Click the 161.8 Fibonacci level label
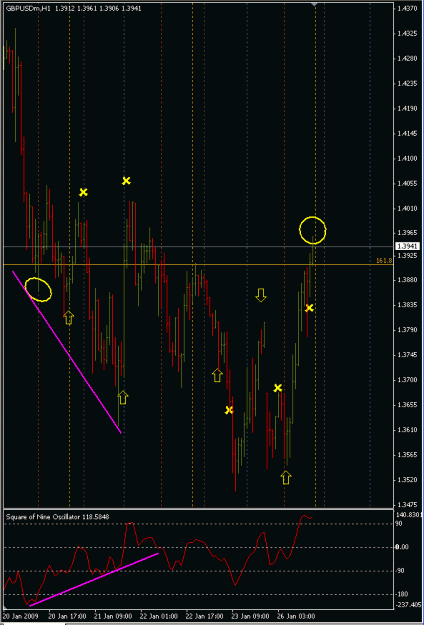 click(x=384, y=260)
